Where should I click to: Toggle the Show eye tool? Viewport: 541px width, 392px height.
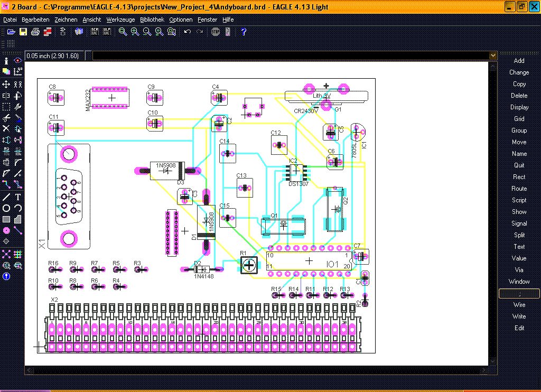click(x=18, y=61)
